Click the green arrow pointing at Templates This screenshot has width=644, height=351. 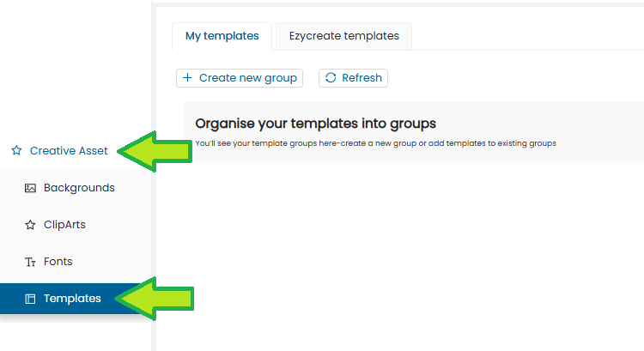click(x=154, y=299)
